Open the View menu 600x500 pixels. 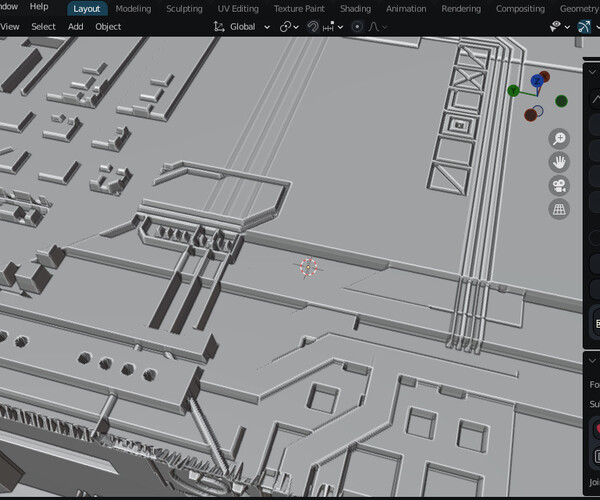click(10, 27)
